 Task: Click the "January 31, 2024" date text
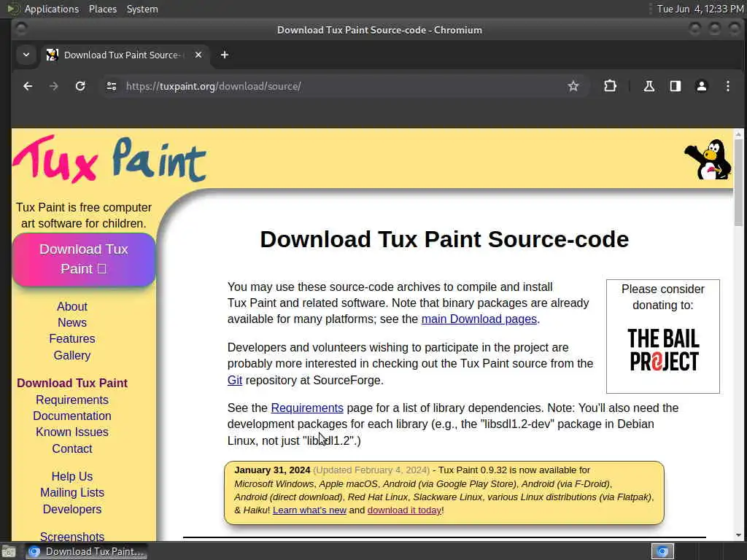click(x=272, y=470)
